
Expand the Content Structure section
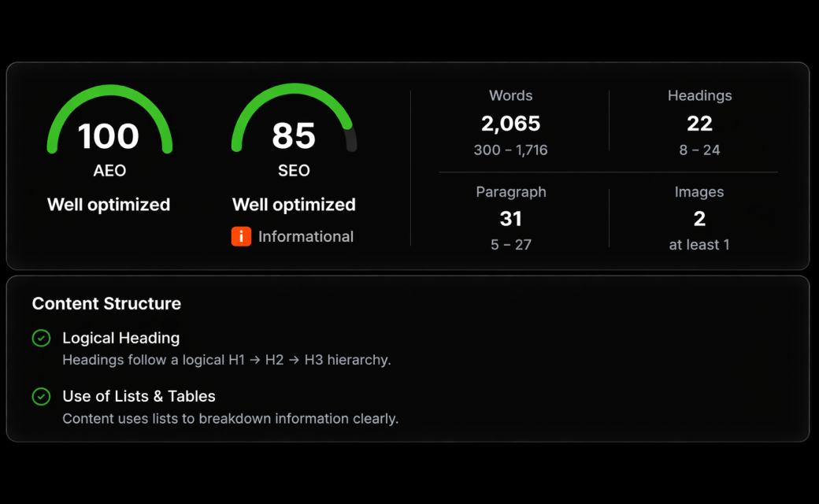[x=106, y=303]
